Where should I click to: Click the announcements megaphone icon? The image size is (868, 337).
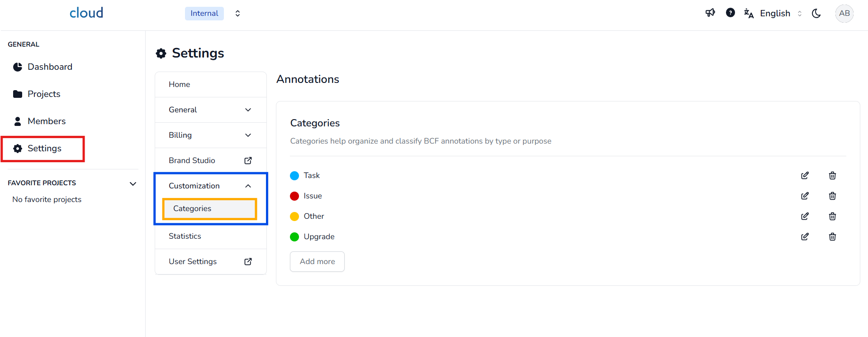coord(710,13)
